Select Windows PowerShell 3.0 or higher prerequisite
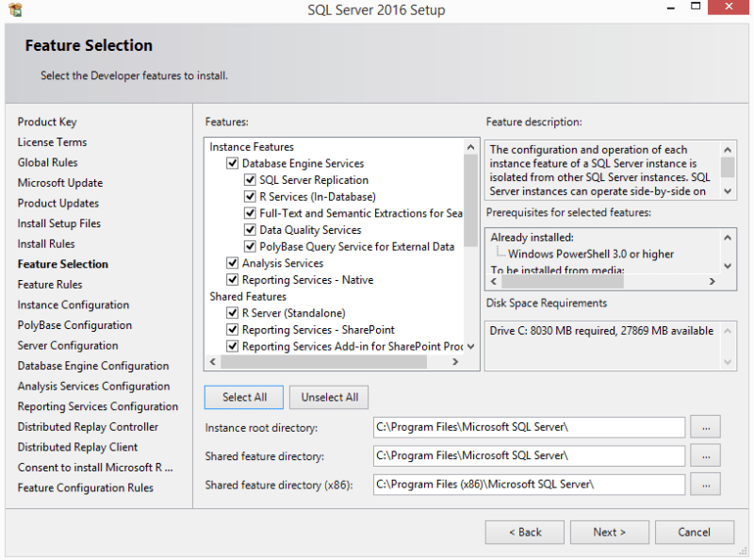754x560 pixels. tap(591, 254)
